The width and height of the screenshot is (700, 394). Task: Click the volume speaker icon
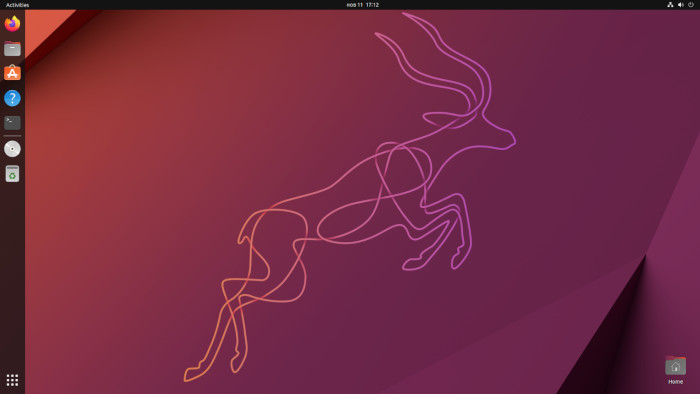[x=680, y=4]
